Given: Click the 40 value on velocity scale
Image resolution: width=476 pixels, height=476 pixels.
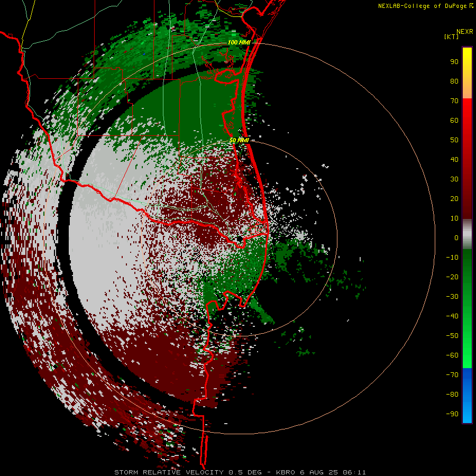Looking at the screenshot, I should (x=454, y=159).
